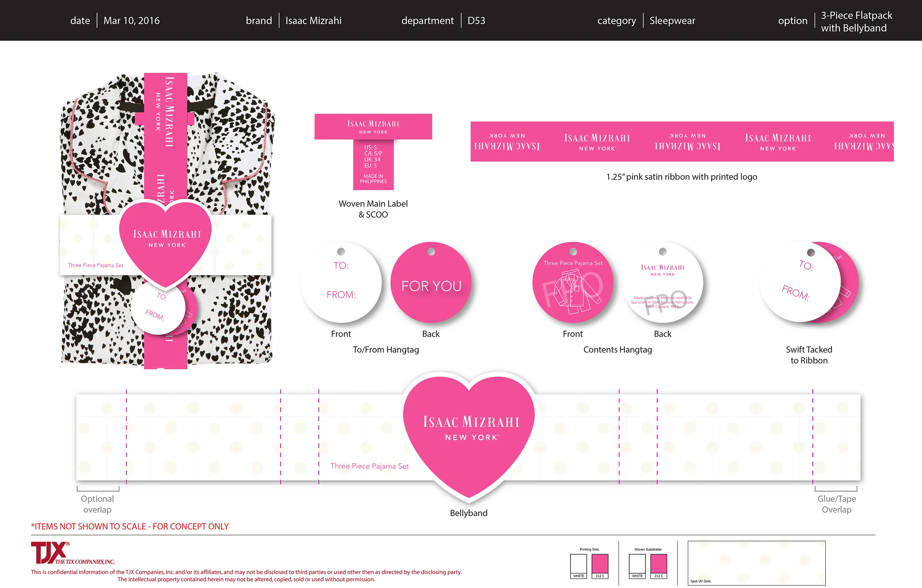
Task: Click the pink heart on the flat bellyband
Action: [x=469, y=437]
